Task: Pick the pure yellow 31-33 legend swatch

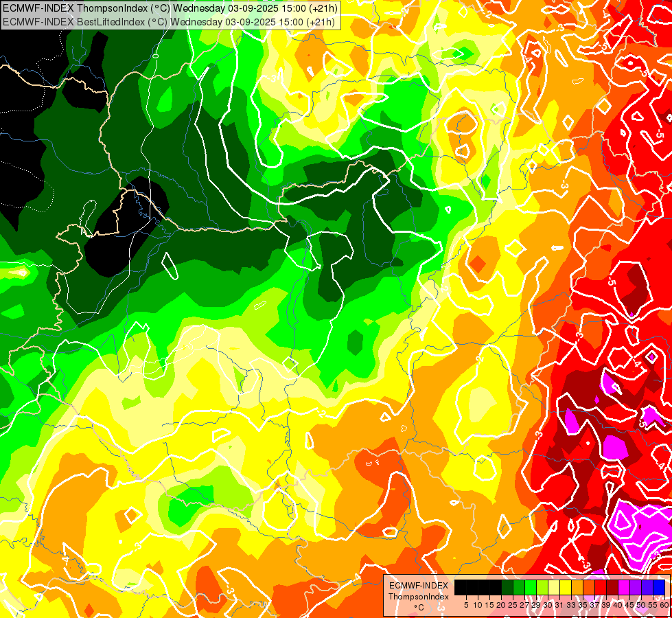Action: point(566,587)
